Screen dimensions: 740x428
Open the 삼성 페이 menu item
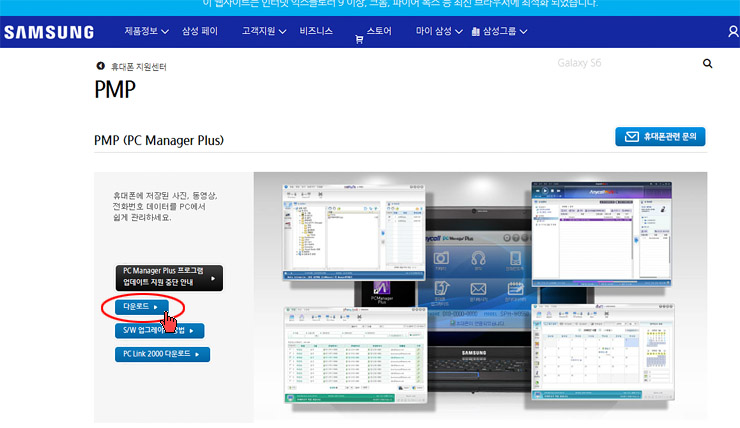pos(200,31)
